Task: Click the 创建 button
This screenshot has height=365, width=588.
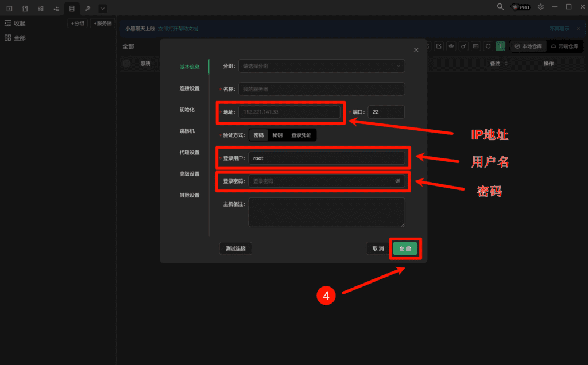Action: [x=405, y=248]
